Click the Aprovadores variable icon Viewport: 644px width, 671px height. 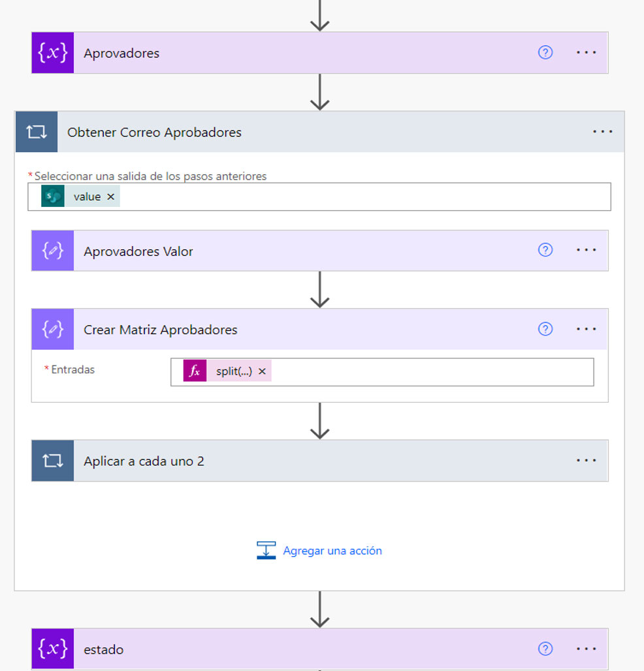(52, 53)
